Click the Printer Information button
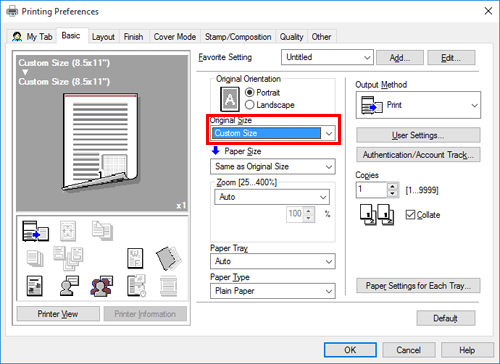 point(145,314)
